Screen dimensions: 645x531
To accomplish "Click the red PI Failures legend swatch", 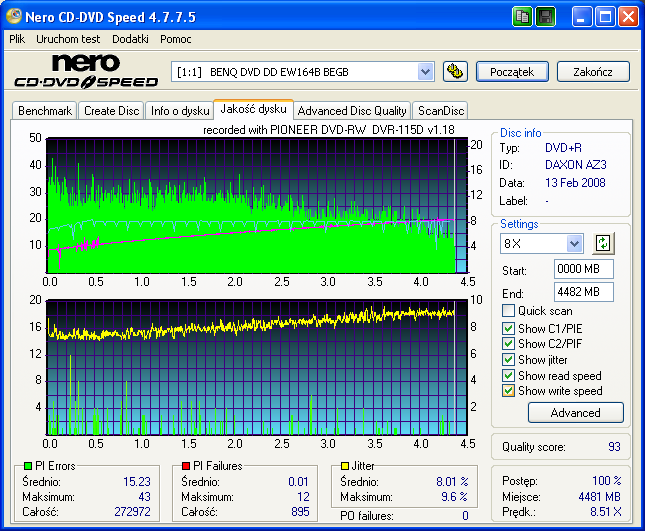I will (186, 466).
